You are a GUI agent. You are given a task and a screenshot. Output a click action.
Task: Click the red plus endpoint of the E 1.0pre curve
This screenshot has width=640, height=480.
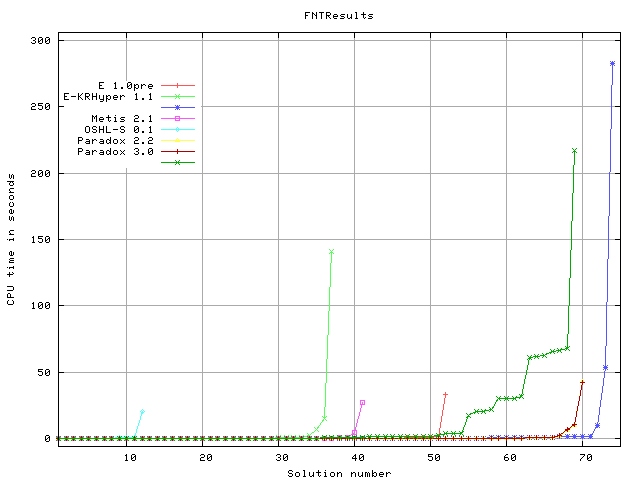tap(445, 395)
